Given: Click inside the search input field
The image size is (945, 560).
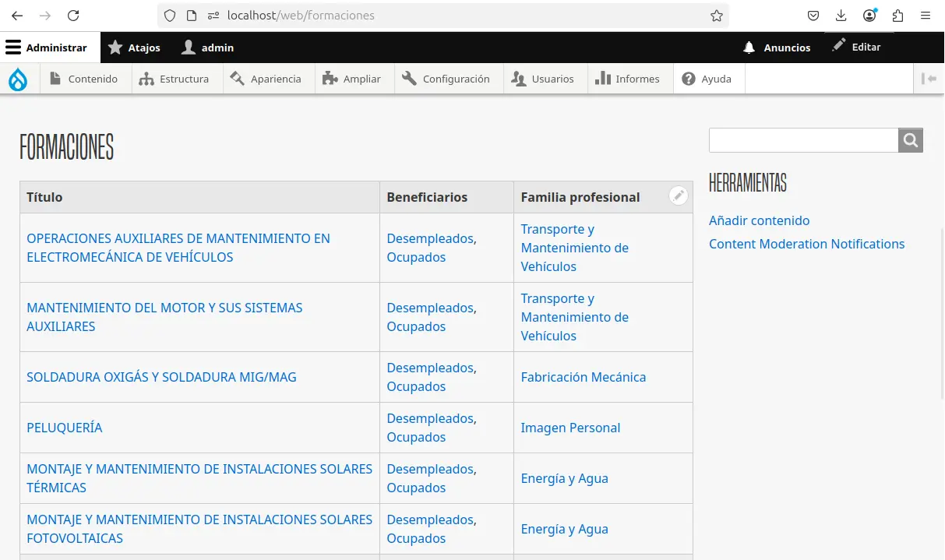Looking at the screenshot, I should 803,140.
